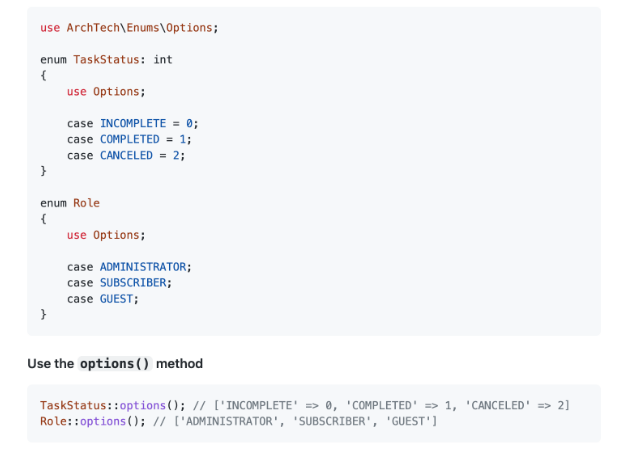Click the closing brace of Role enum
This screenshot has width=635, height=453.
click(43, 315)
